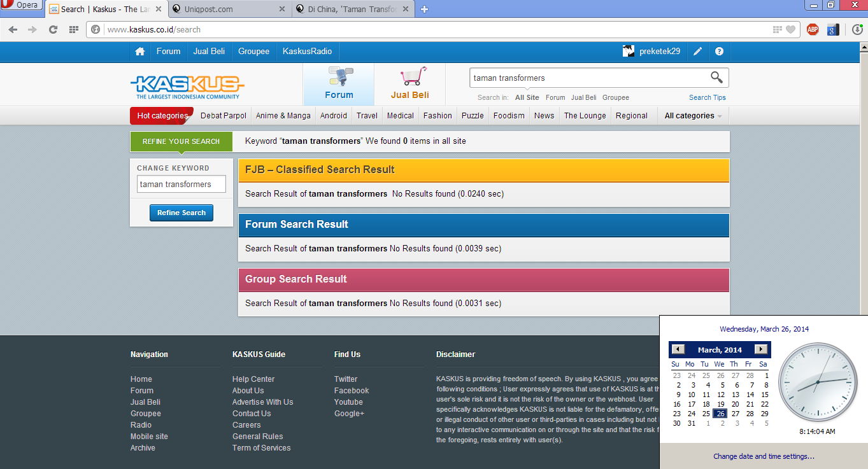Open Forum in the blue top bar

[169, 52]
